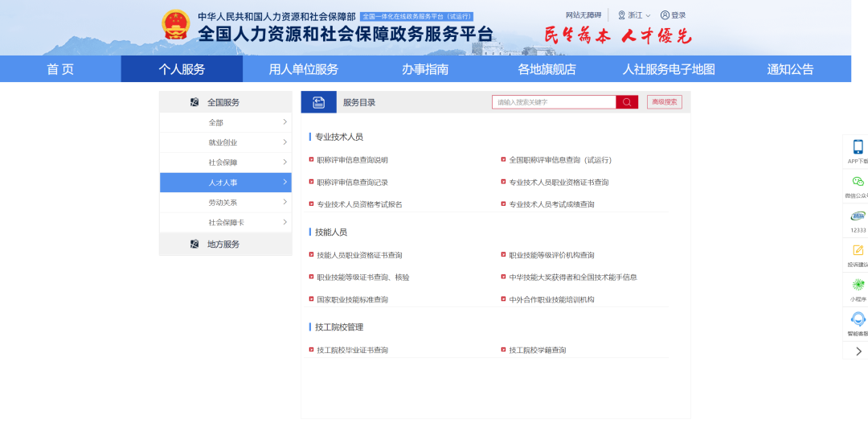
Task: Open 职称评审信息查询记录
Action: click(353, 182)
